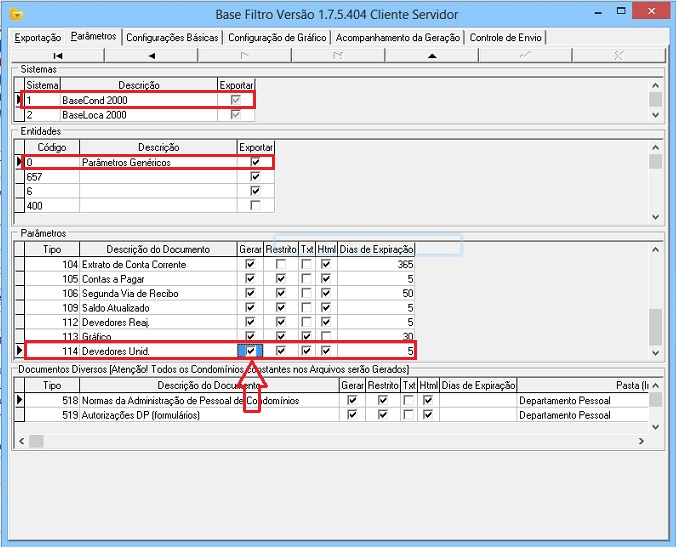Open the Controle de Envio tab
Screen dimensions: 676x548
(x=506, y=37)
